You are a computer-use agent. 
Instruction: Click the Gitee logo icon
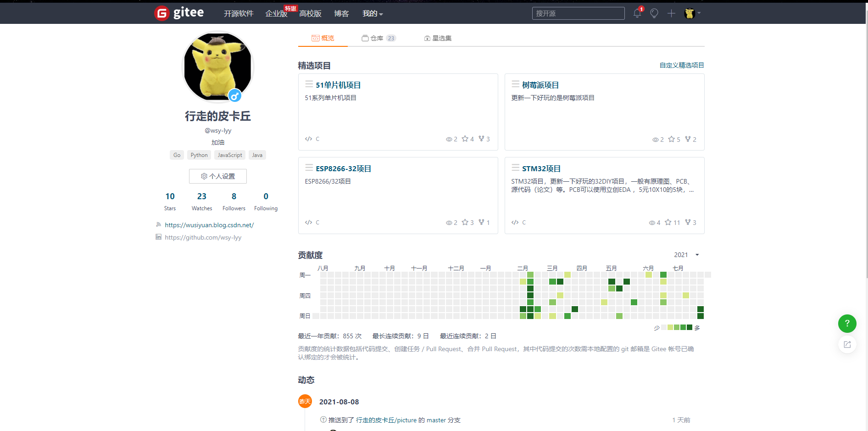[x=161, y=13]
